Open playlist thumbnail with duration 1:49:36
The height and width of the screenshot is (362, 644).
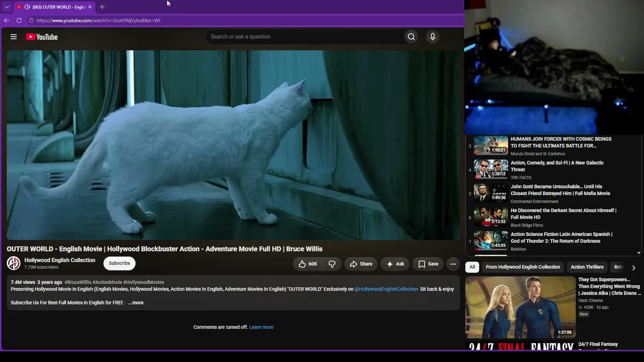click(491, 193)
